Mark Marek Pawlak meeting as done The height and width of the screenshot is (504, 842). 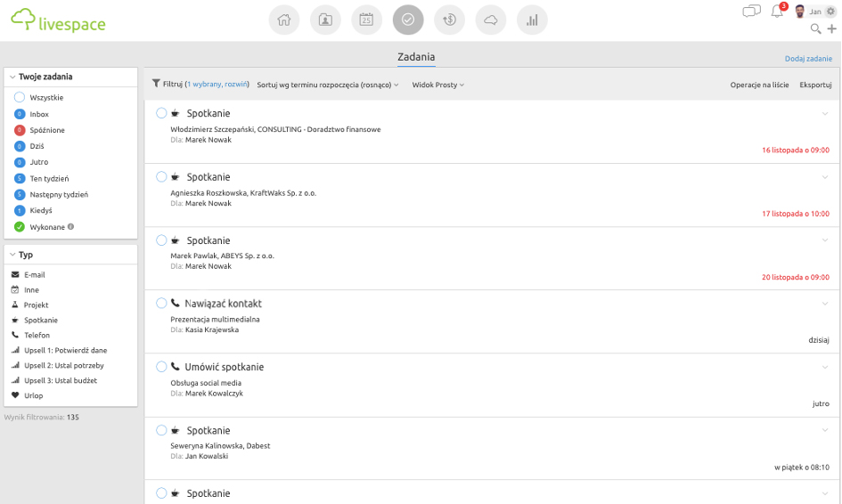[161, 240]
